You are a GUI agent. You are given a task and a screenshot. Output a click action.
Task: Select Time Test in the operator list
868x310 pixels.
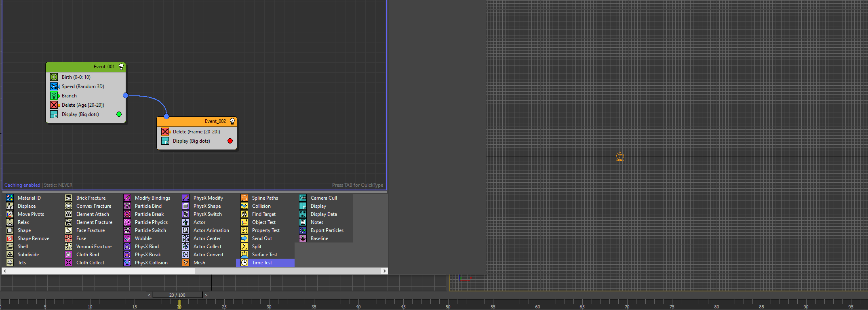pyautogui.click(x=262, y=263)
